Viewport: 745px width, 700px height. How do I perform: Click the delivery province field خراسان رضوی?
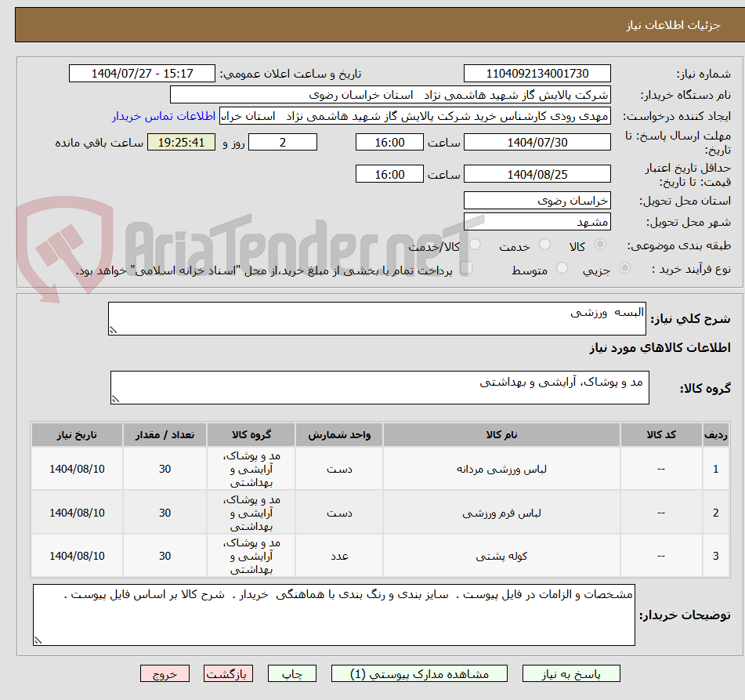pos(537,201)
